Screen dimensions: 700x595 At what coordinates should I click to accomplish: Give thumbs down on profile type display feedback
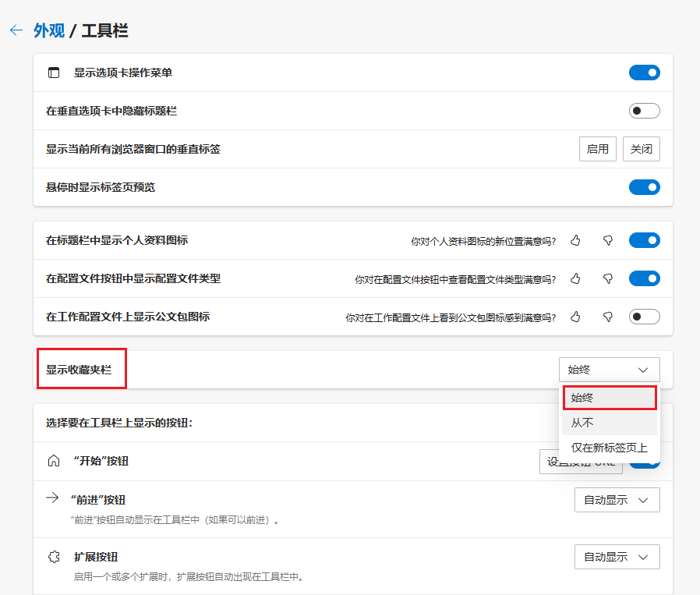pos(607,278)
